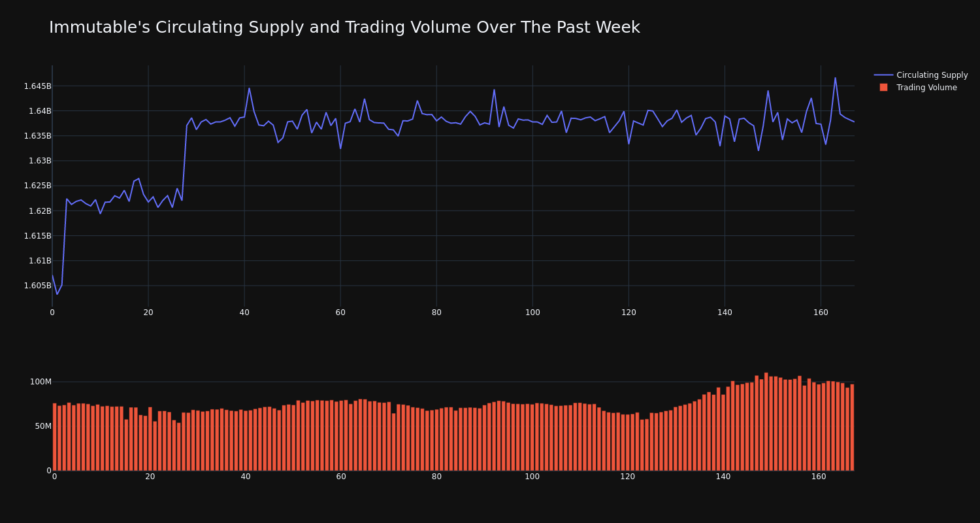Click the 1.615B y-axis label
The width and height of the screenshot is (980, 523).
pos(37,236)
